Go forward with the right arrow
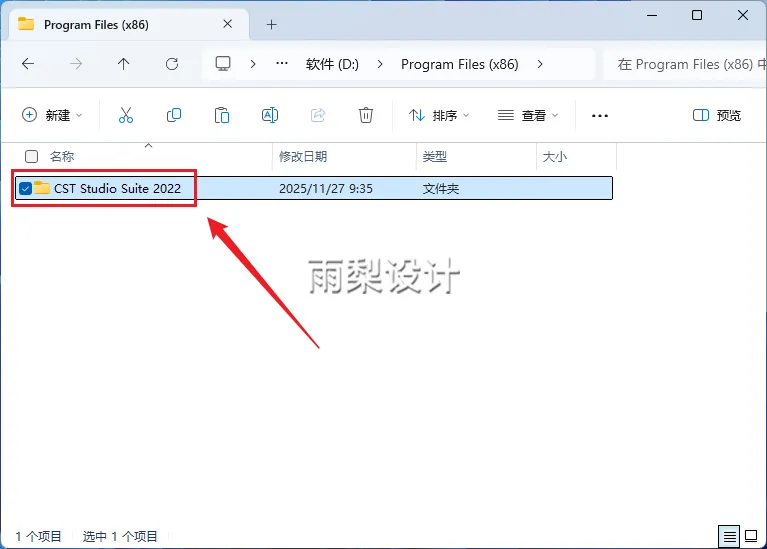The width and height of the screenshot is (767, 549). (x=76, y=64)
